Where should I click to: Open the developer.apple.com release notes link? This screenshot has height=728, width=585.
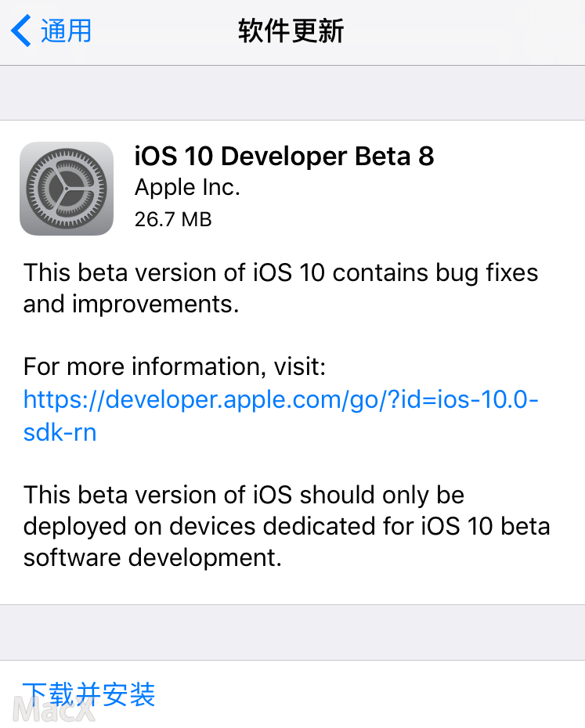tap(280, 400)
